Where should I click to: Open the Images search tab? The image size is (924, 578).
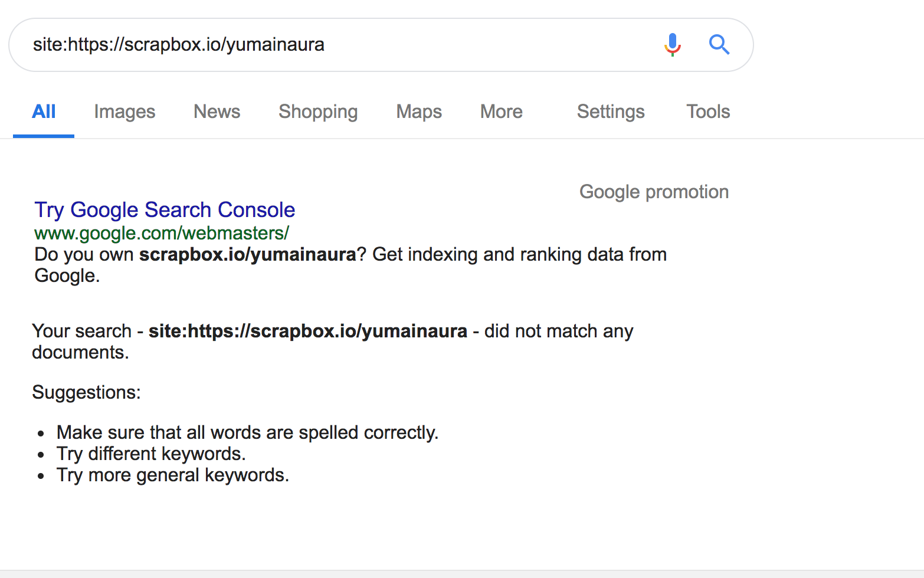(x=124, y=111)
